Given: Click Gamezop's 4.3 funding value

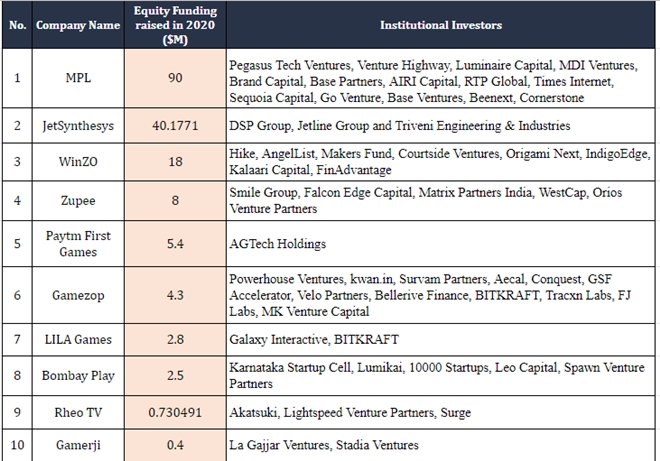Looking at the screenshot, I should pyautogui.click(x=174, y=296).
